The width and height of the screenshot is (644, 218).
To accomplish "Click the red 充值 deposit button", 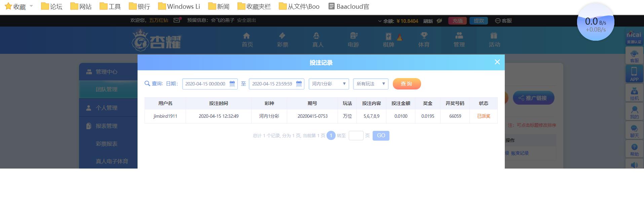I will (457, 21).
